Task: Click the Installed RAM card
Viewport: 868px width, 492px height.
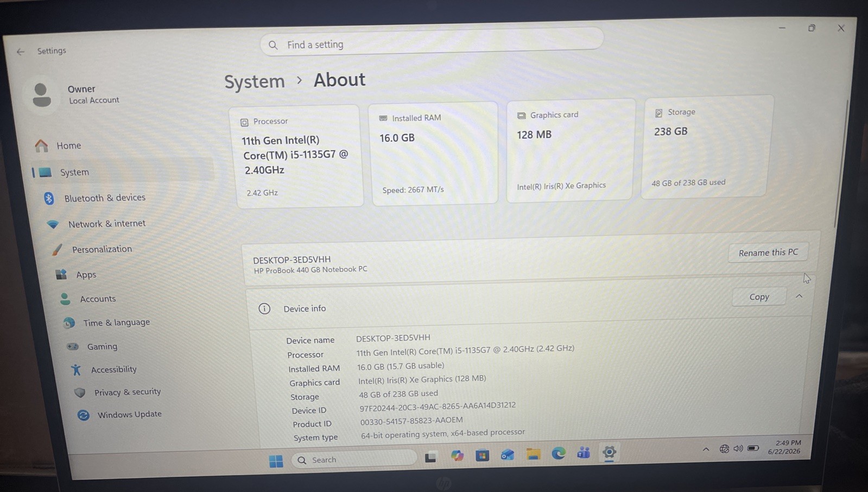Action: tap(434, 153)
